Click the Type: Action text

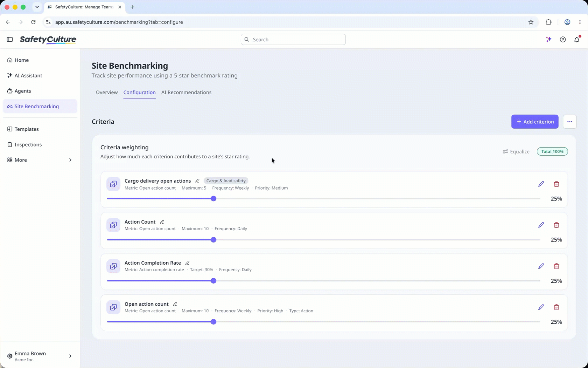(301, 311)
